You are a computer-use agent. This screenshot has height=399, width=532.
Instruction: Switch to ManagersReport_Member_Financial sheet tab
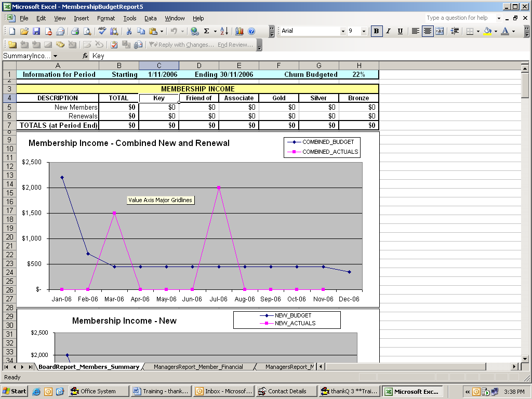coord(198,367)
